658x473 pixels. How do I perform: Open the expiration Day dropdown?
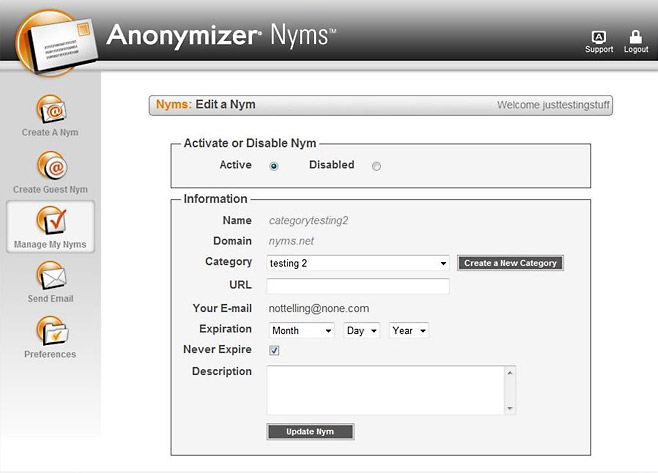[x=361, y=330]
